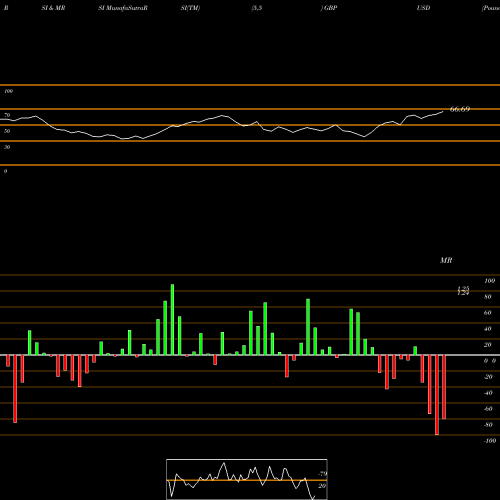Click the 70 level label on RSI axis

pos(7,115)
